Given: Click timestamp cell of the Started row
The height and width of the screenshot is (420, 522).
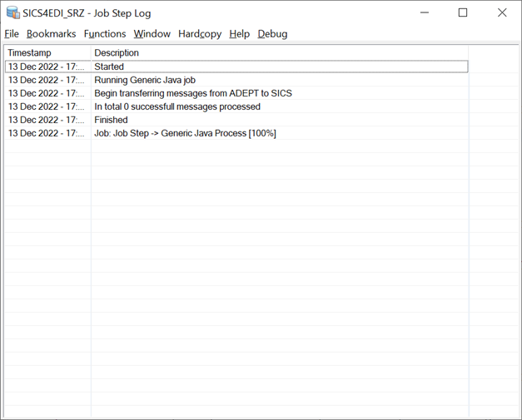Looking at the screenshot, I should point(46,67).
